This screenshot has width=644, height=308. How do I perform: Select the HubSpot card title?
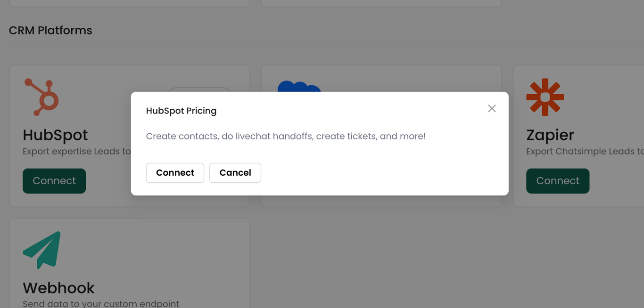tap(55, 135)
